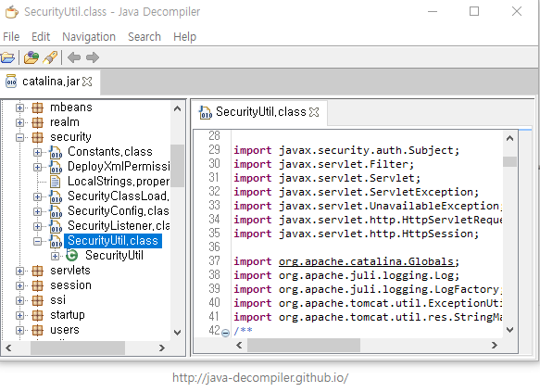Expand the servlets package
Screen dimensions: 540x392
coord(19,272)
